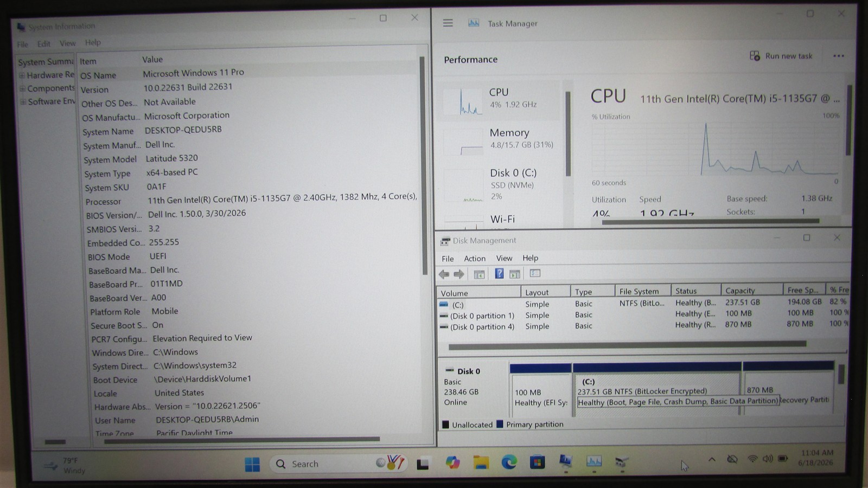Open Windows Start menu
The image size is (868, 488).
point(252,464)
